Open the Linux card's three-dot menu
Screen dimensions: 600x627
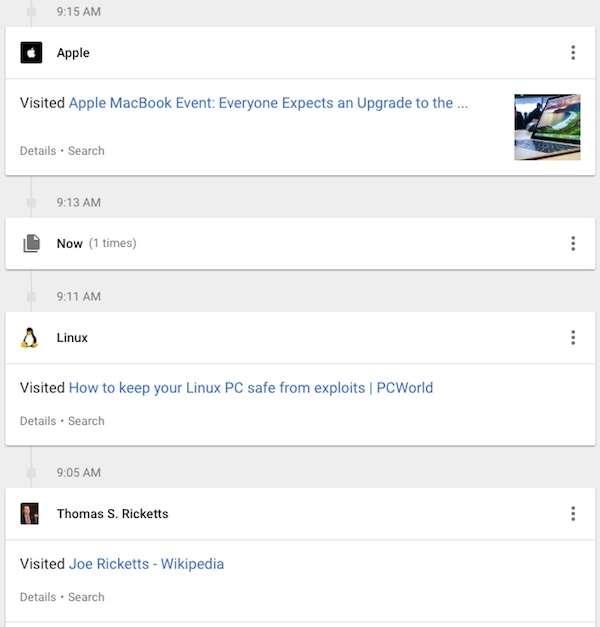[573, 337]
